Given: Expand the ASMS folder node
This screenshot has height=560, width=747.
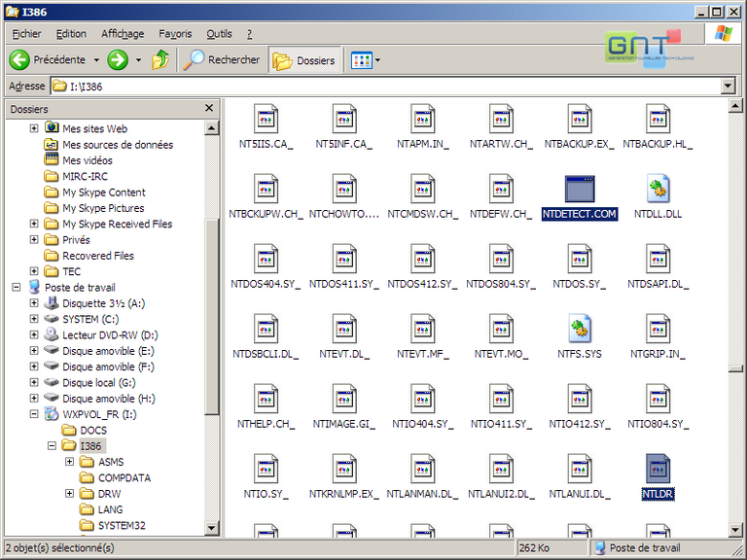Looking at the screenshot, I should click(69, 462).
